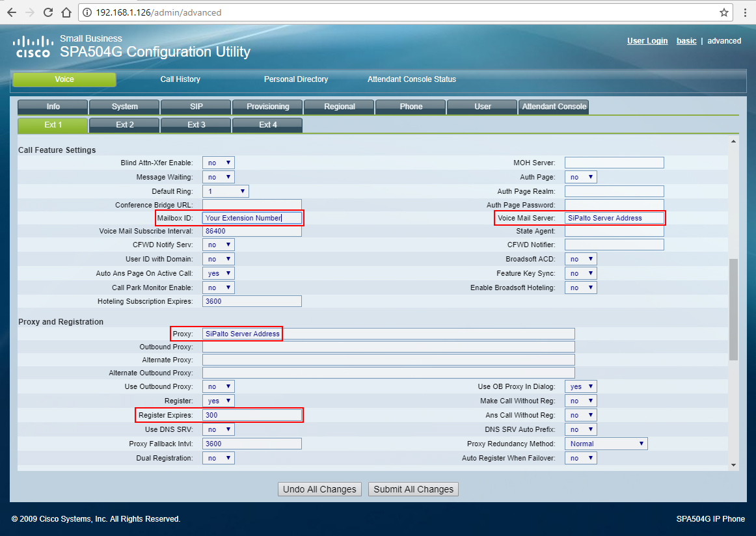Open the Enable Broadsoft Hoteling dropdown
The width and height of the screenshot is (756, 536).
click(581, 288)
